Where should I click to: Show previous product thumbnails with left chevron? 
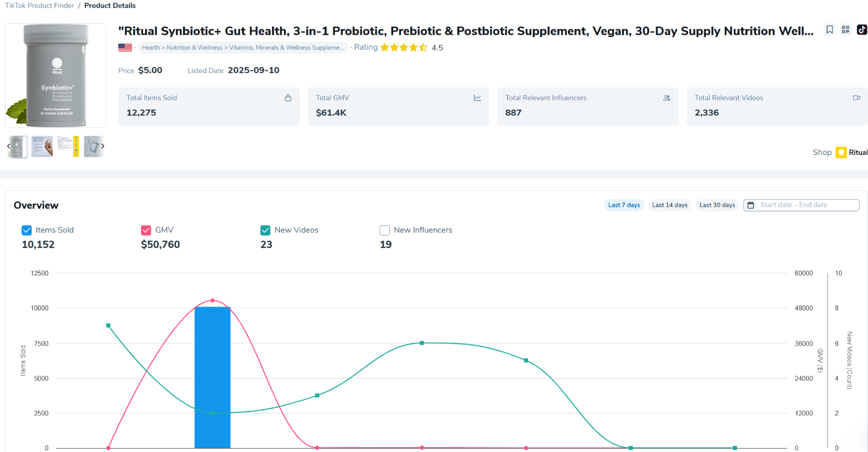tap(8, 146)
